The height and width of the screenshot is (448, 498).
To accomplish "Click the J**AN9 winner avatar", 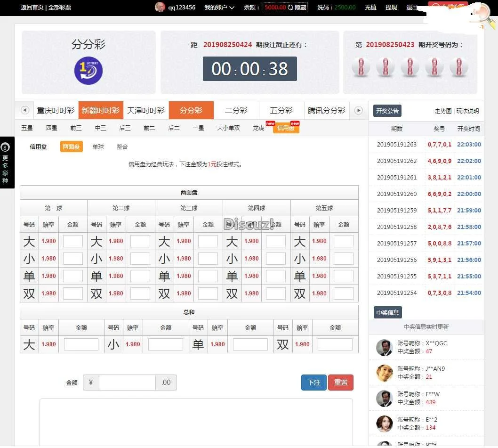I will (384, 373).
